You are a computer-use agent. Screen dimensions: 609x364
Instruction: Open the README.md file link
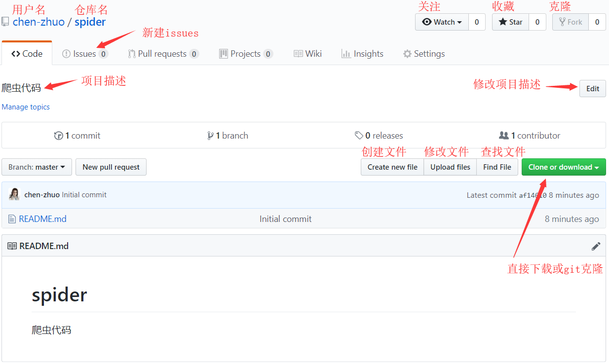(42, 219)
